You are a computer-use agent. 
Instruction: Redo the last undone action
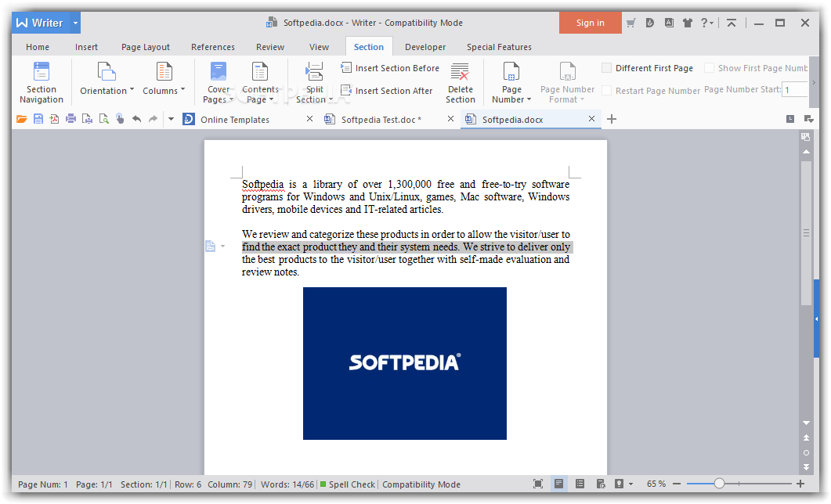pyautogui.click(x=154, y=119)
